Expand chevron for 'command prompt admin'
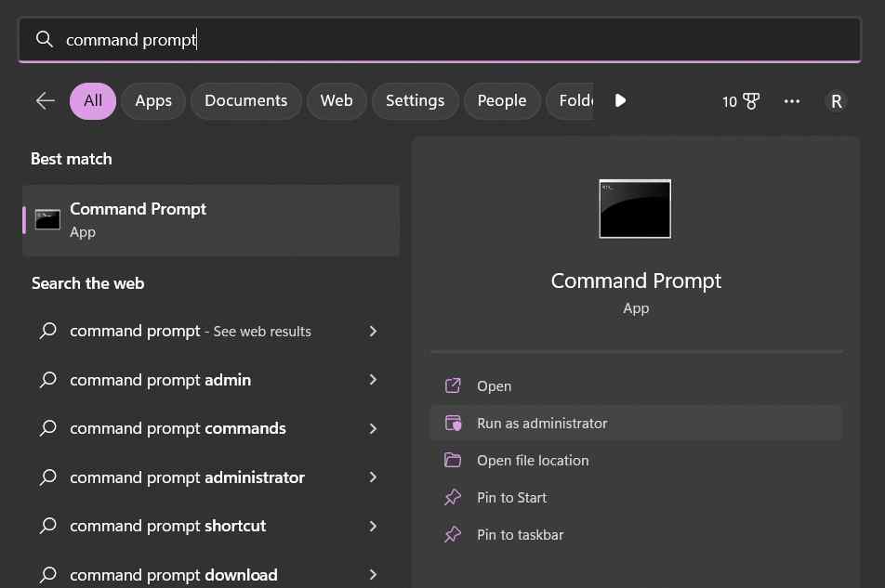Viewport: 885px width, 588px height. [373, 379]
